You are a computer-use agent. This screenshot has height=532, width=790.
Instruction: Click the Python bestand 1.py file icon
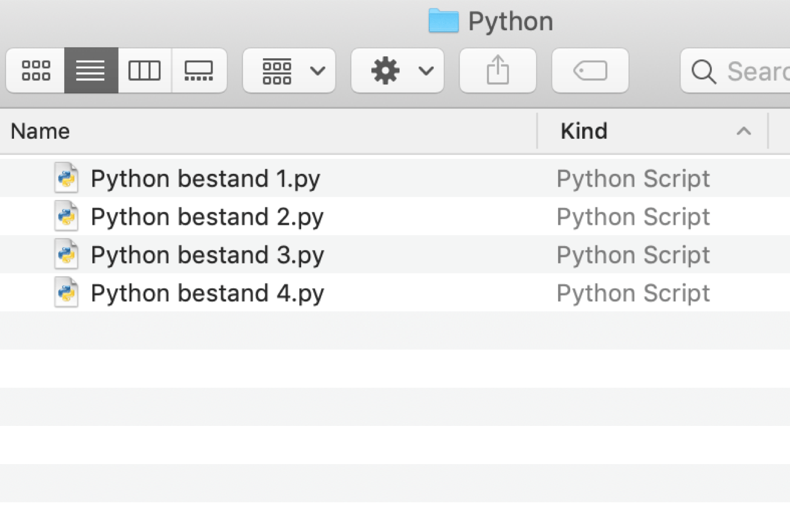click(x=67, y=178)
